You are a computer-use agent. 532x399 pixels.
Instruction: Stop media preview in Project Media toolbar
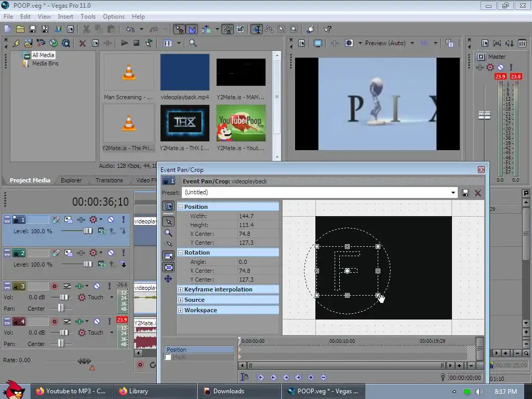click(x=137, y=43)
